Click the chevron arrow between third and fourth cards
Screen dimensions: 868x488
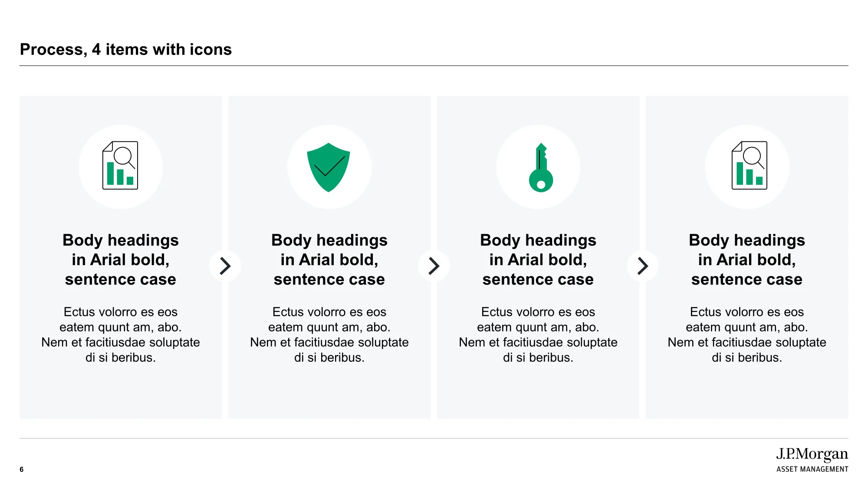[643, 266]
